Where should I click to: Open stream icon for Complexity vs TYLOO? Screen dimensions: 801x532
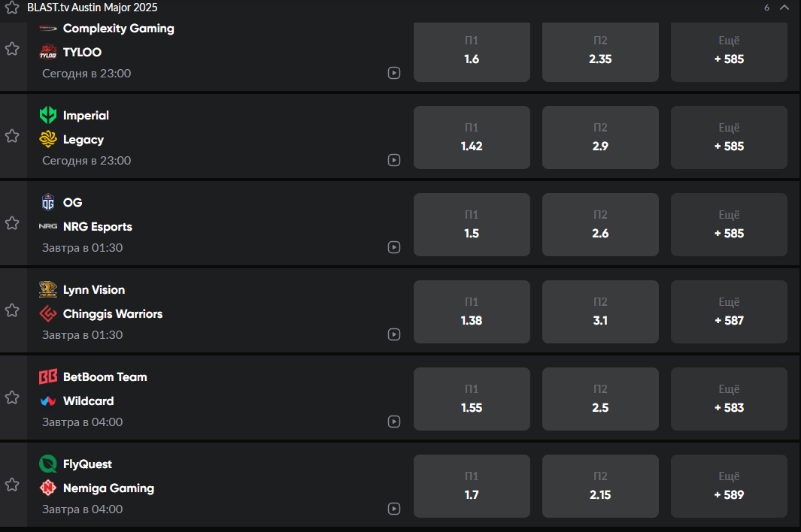[394, 73]
